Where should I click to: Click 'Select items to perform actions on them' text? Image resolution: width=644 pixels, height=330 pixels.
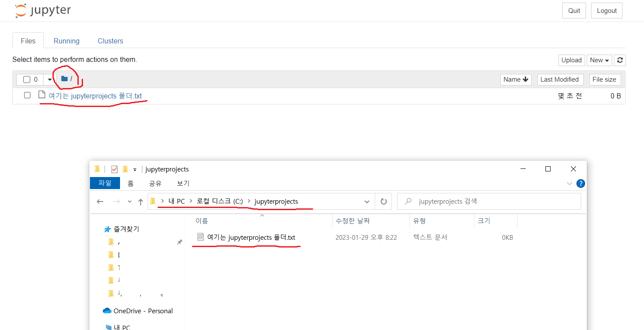click(74, 60)
